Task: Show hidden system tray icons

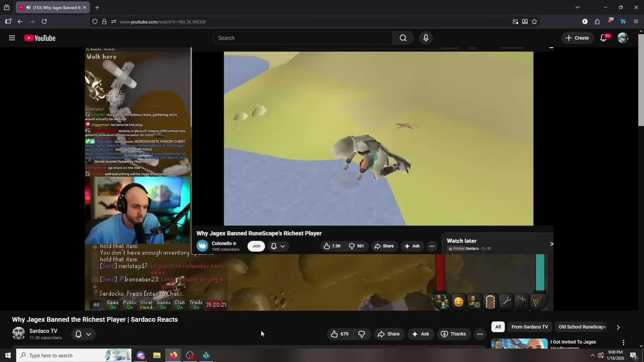Action: click(x=592, y=355)
